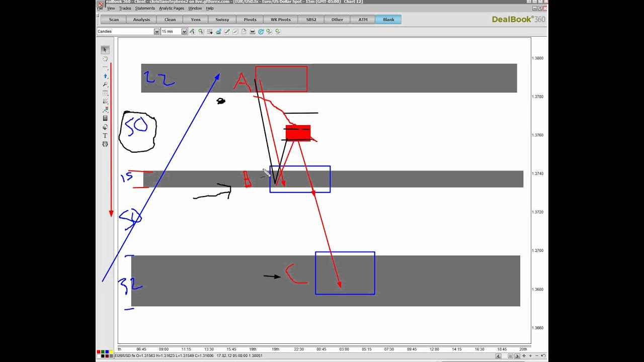Pick the blue up-arrow marker tool
Image resolution: width=644 pixels, height=362 pixels.
point(105,76)
